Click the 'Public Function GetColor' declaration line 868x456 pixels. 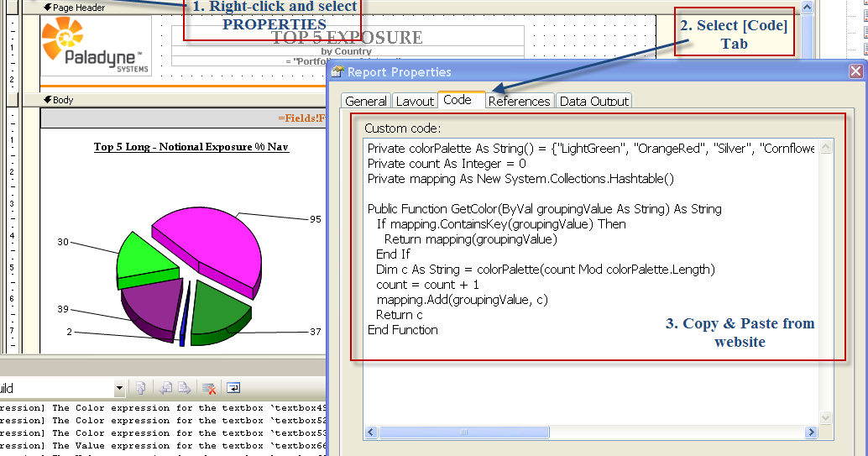545,209
